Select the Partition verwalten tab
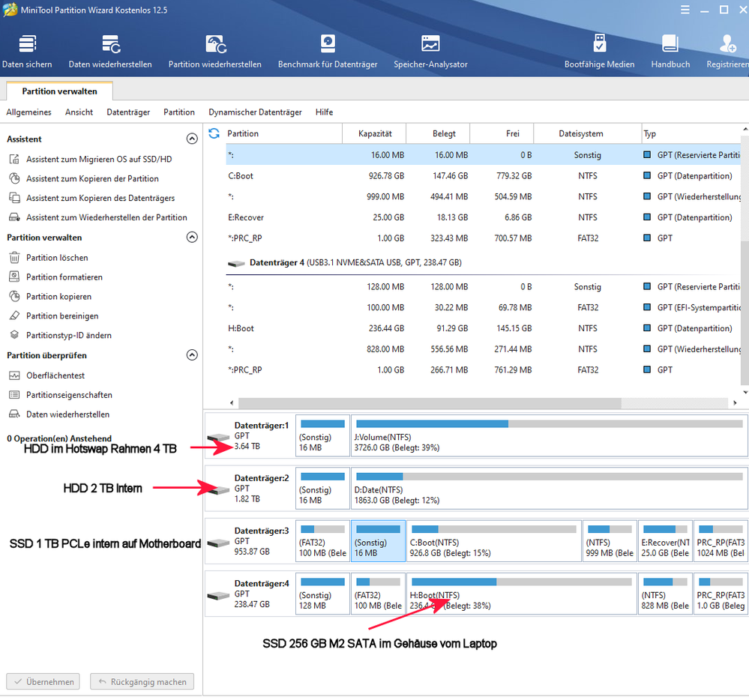749x700 pixels. coord(58,91)
